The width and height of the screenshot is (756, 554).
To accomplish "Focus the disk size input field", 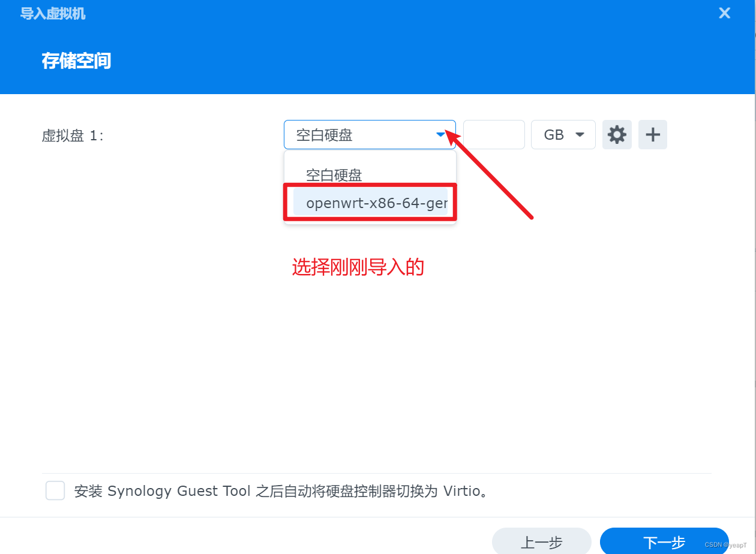I will [x=494, y=134].
